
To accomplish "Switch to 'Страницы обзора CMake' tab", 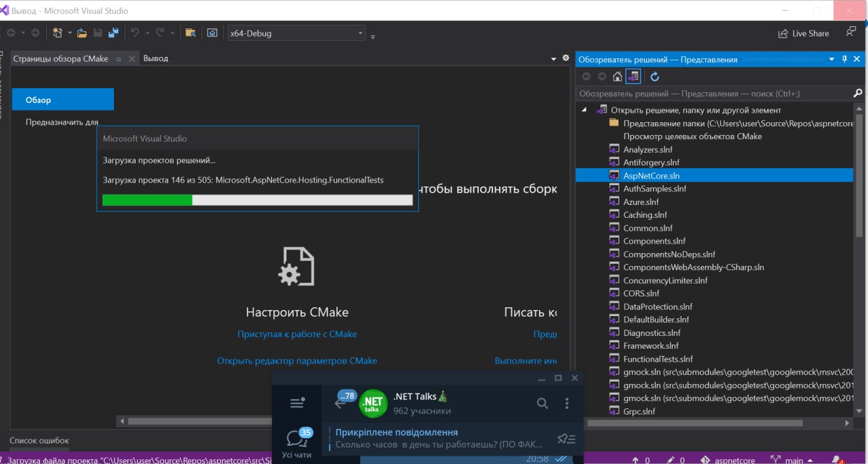I will tap(60, 58).
